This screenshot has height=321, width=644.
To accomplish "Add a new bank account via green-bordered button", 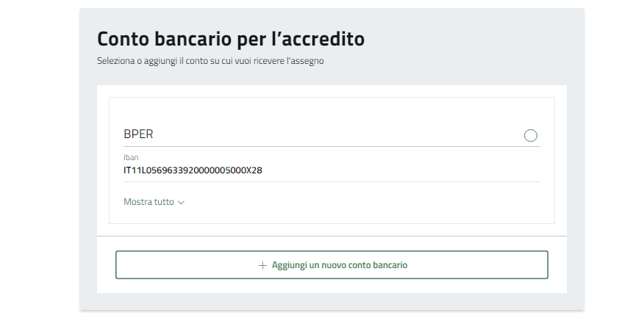I will (332, 264).
